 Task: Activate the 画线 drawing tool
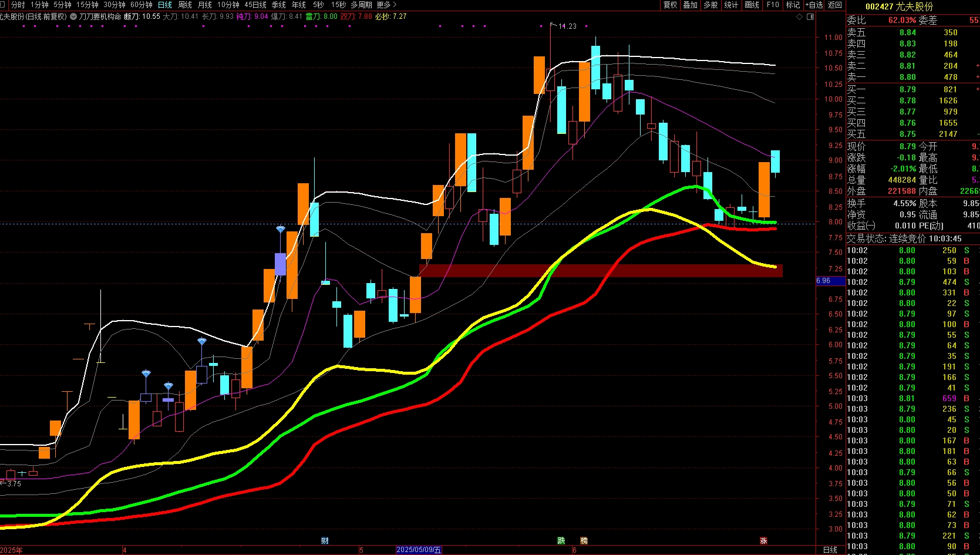(x=752, y=5)
